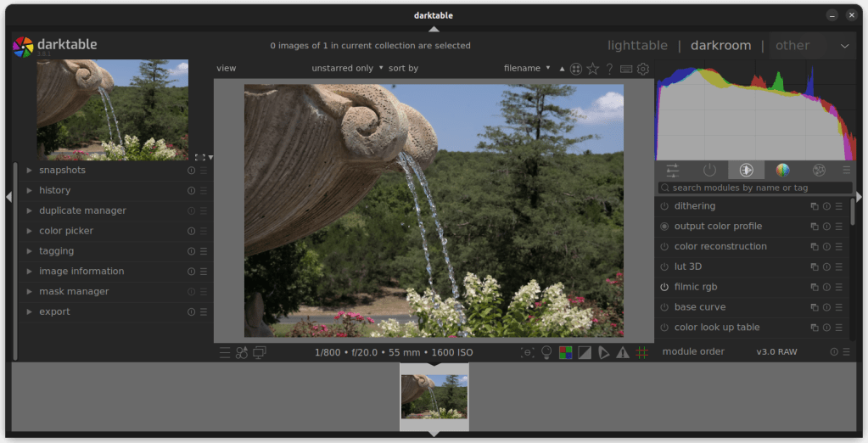This screenshot has width=868, height=443.
Task: Click the guides grid icon
Action: tap(642, 352)
